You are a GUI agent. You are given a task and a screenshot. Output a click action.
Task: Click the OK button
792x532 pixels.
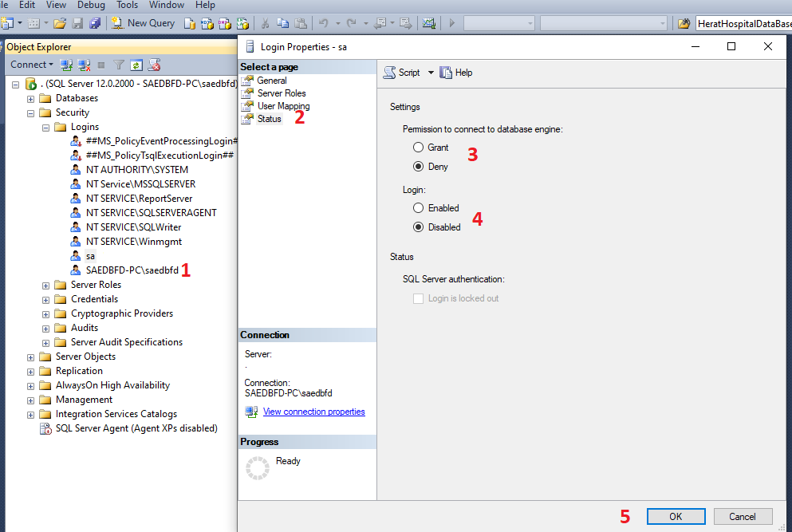[x=676, y=516]
